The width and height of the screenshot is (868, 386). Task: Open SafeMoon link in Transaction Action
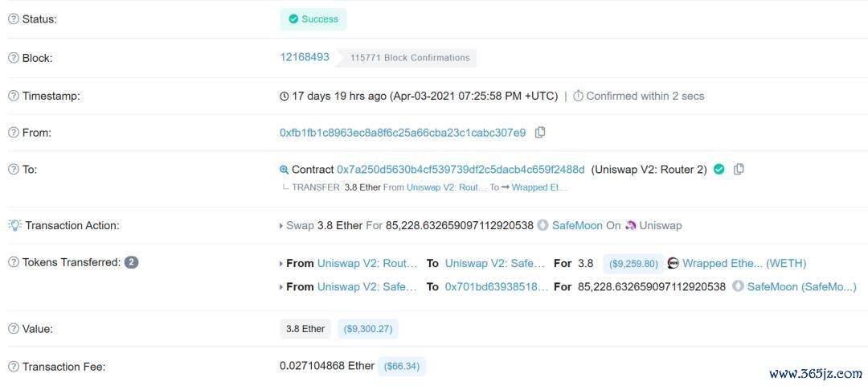click(x=577, y=225)
